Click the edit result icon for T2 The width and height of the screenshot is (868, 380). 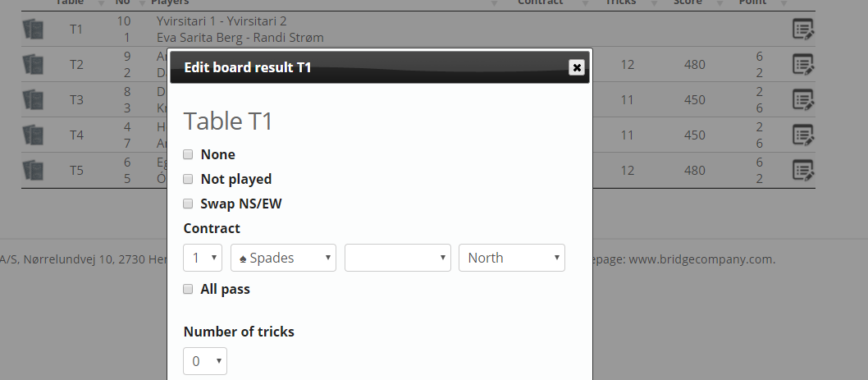[x=803, y=65]
